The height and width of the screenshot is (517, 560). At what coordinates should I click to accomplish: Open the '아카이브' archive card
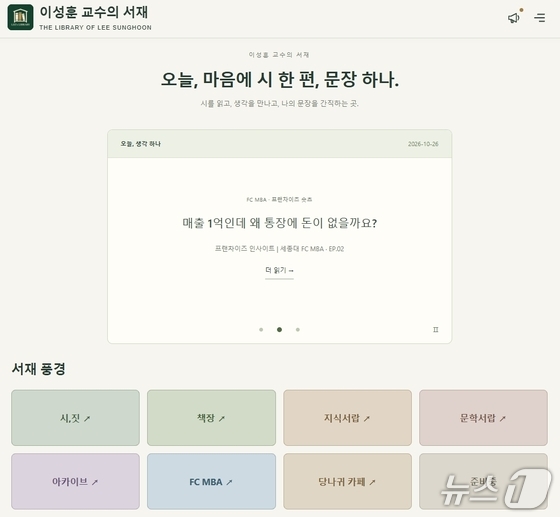coord(75,481)
